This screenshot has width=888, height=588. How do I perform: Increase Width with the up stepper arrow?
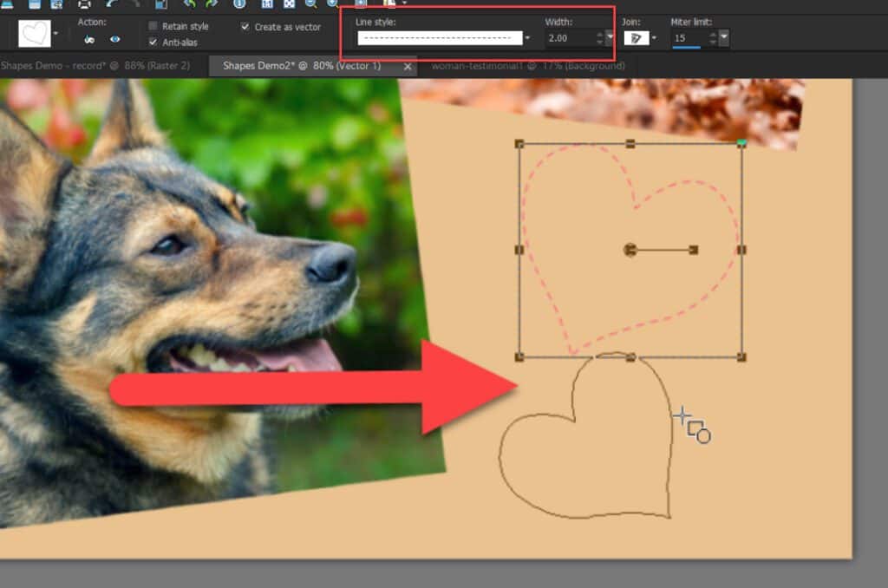[598, 34]
